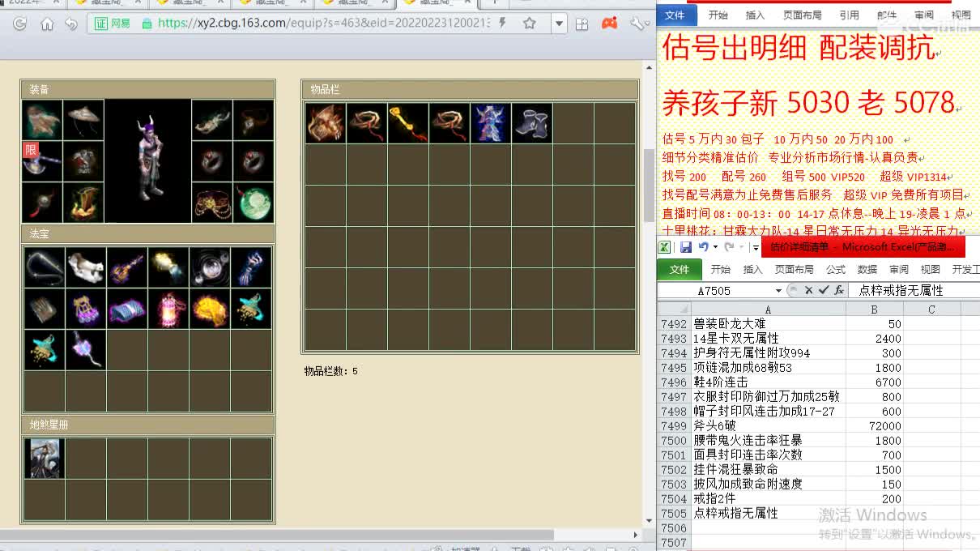Click cell 斧头6破
Viewport: 980px width, 551px height.
coord(768,425)
